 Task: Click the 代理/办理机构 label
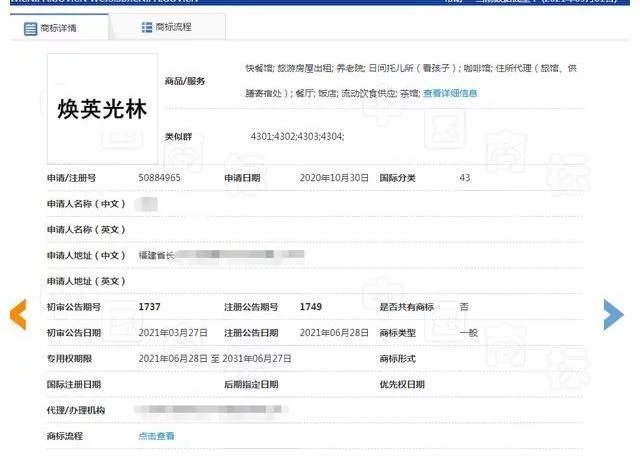[x=76, y=410]
